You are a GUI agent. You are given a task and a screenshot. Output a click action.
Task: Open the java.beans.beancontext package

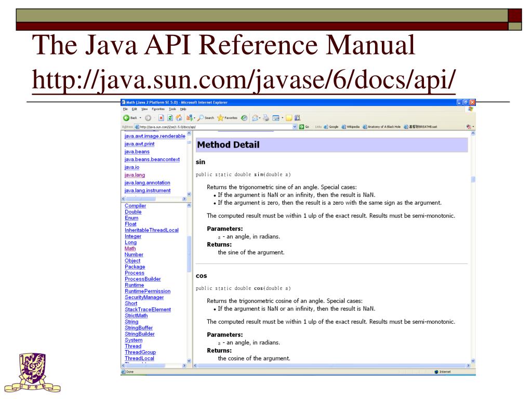[x=152, y=159]
